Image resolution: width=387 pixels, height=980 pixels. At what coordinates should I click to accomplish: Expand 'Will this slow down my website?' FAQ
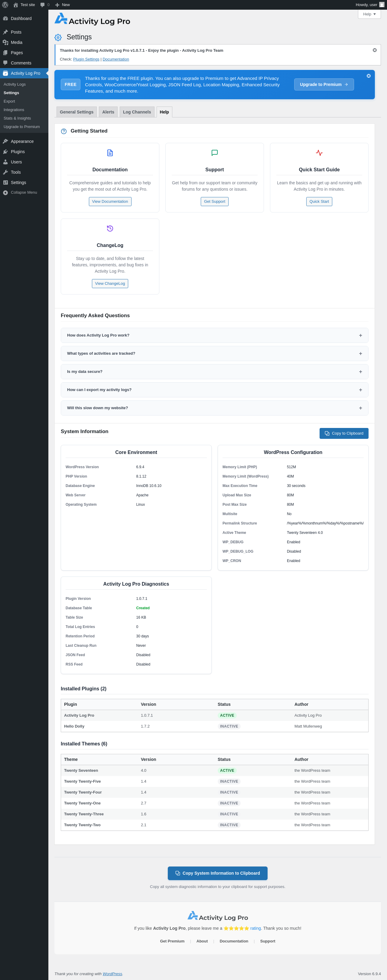click(x=214, y=408)
